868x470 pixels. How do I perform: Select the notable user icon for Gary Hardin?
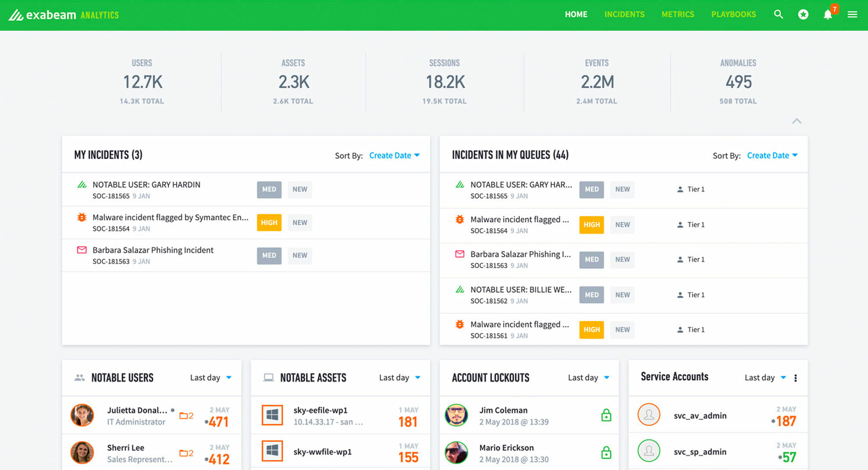pos(82,184)
